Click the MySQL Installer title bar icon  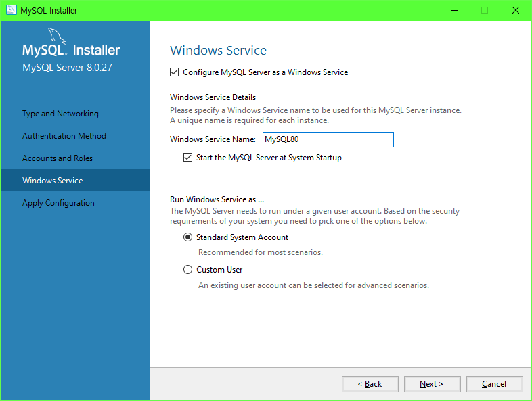tap(12, 10)
